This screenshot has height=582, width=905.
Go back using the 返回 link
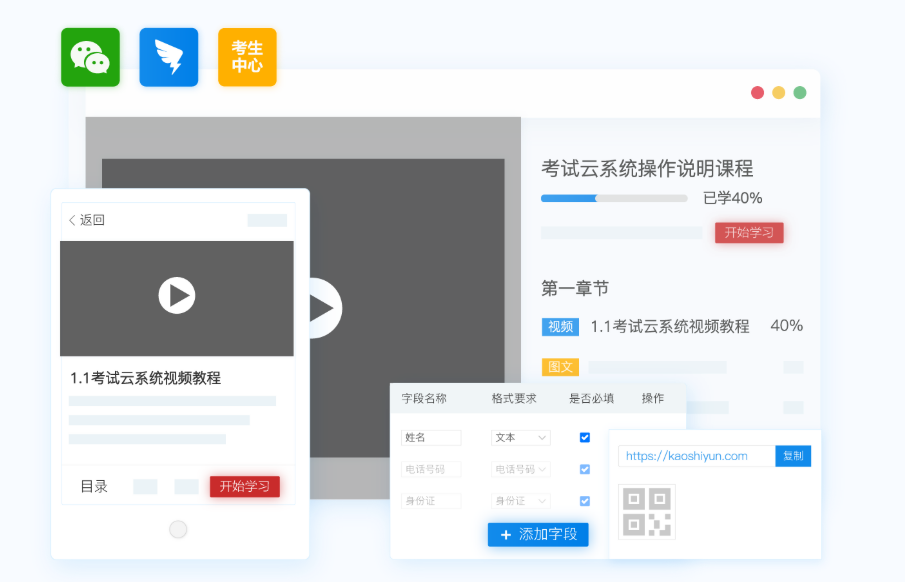(x=86, y=220)
